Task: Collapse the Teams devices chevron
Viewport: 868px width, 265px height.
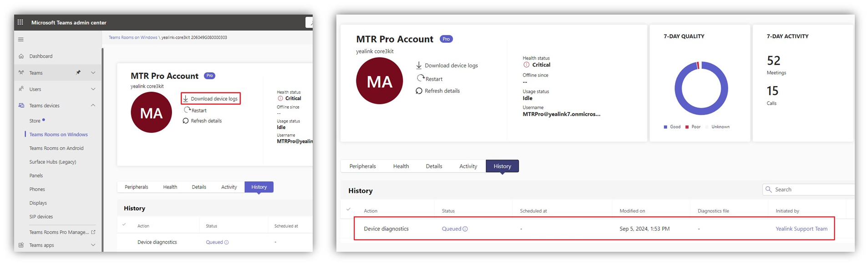Action: [x=93, y=105]
